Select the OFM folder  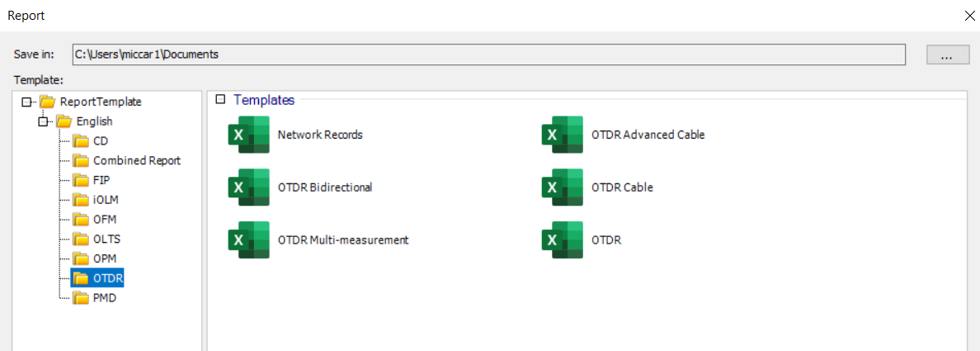[x=105, y=219]
